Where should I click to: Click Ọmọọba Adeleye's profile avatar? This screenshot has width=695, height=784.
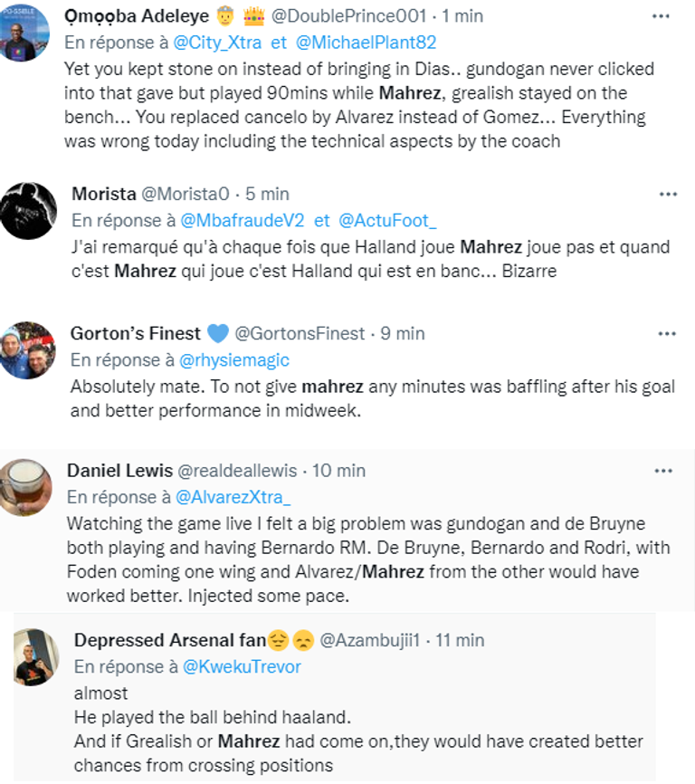tap(24, 37)
